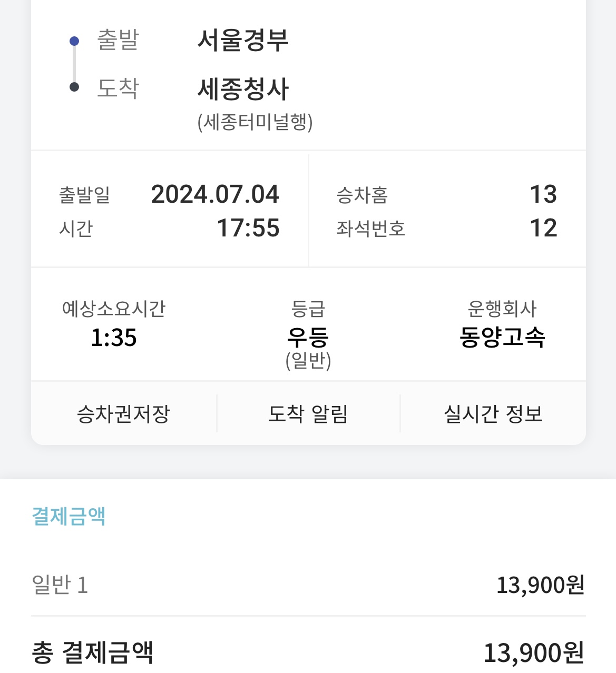Select the 서울경부 departure terminal name
The height and width of the screenshot is (673, 616).
(243, 40)
